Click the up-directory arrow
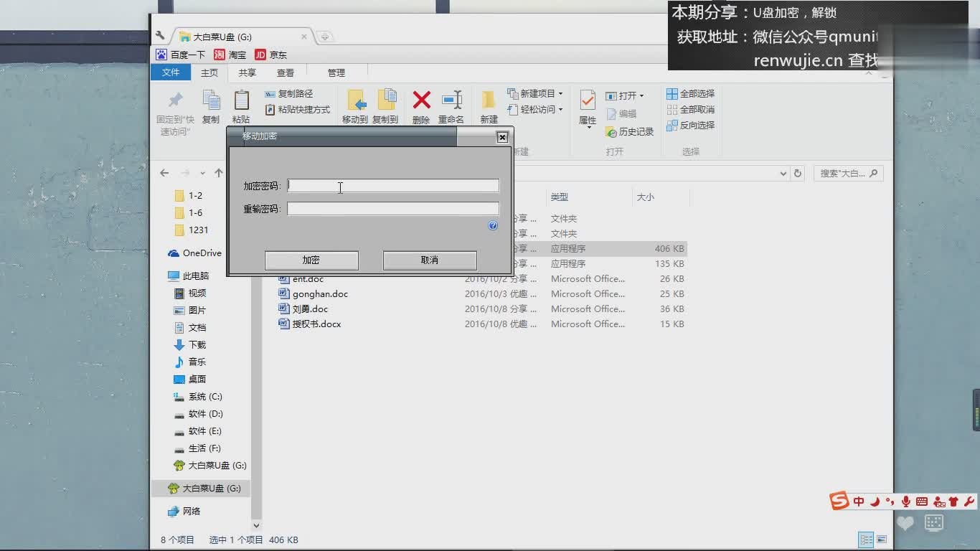980x551 pixels. click(x=219, y=173)
